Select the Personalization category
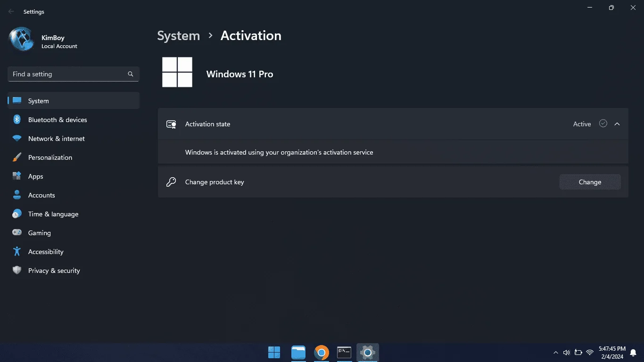Viewport: 644px width, 362px height. tap(74, 157)
